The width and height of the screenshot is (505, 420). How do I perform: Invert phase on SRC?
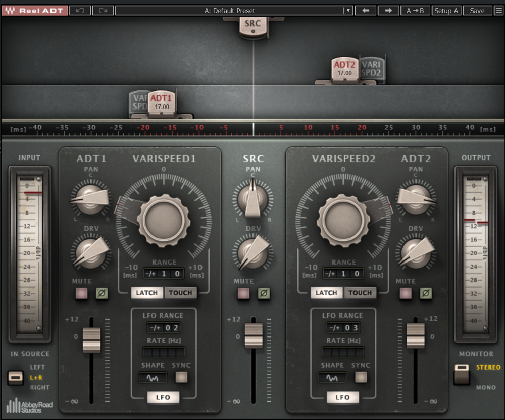point(264,293)
